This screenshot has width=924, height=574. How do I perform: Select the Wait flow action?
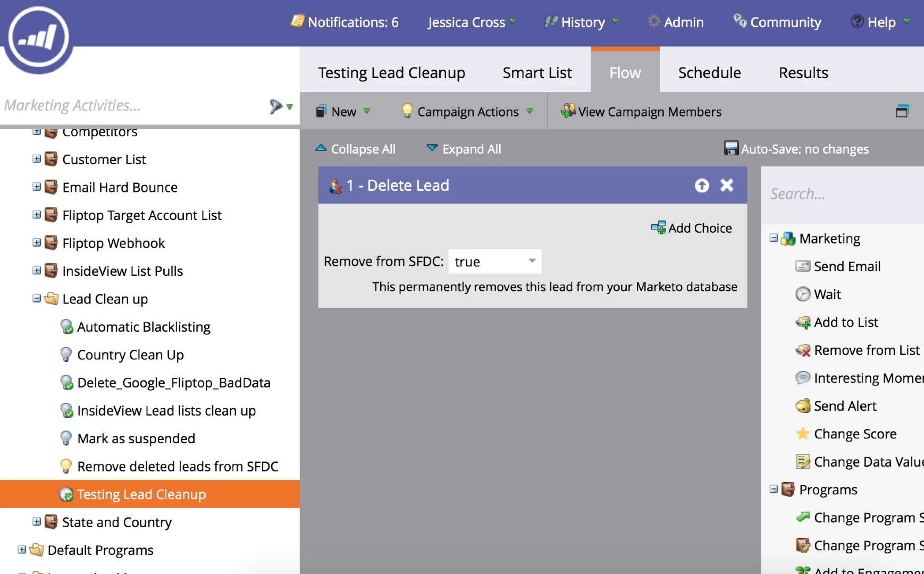[x=818, y=294]
